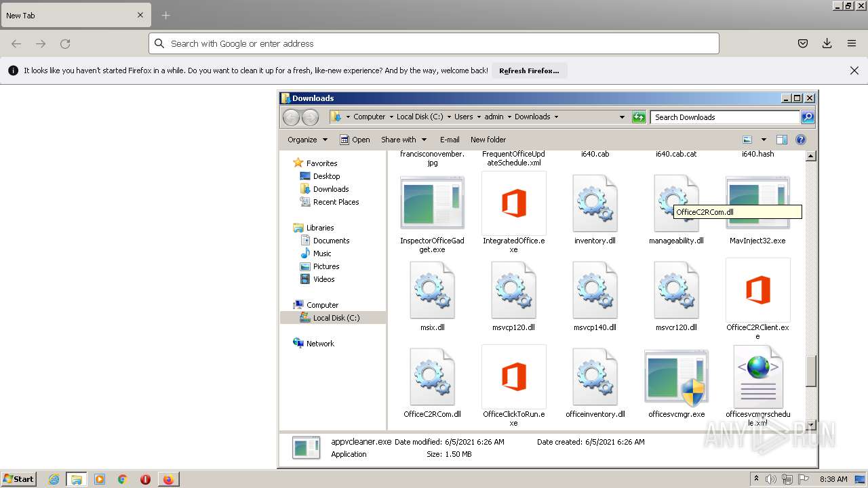Image resolution: width=868 pixels, height=488 pixels.
Task: Expand the Downloads breadcrumb arrow
Action: [556, 117]
